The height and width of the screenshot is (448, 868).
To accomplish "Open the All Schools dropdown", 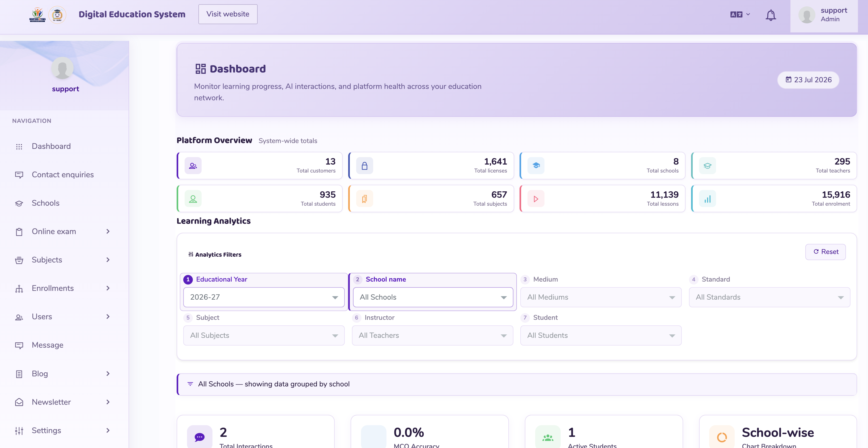I will [x=433, y=297].
